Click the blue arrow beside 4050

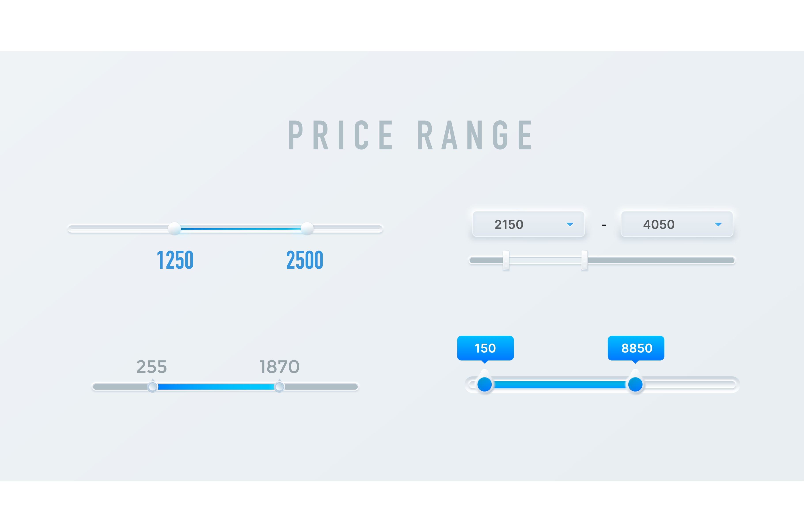718,224
